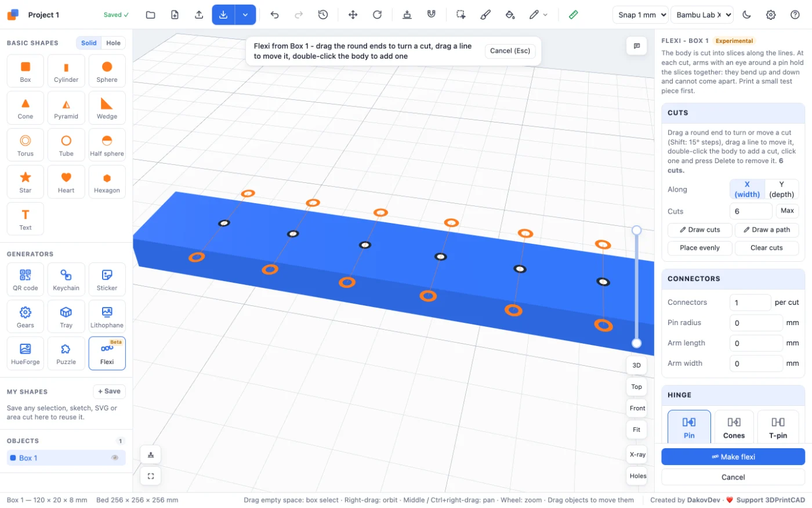Switch to dark mode with moon icon
812x508 pixels.
[x=746, y=15]
